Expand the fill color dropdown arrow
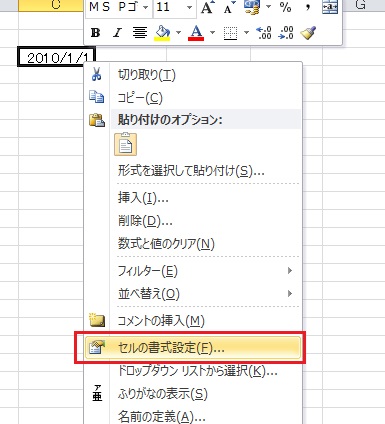 click(x=178, y=33)
